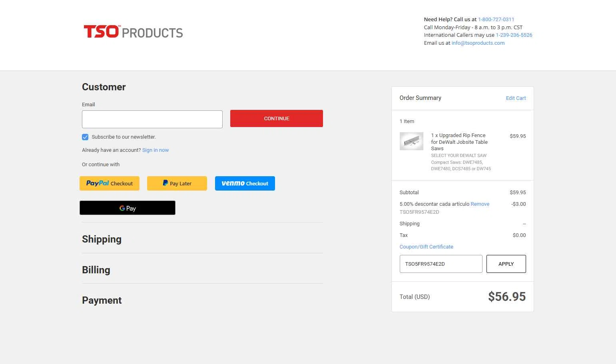
Task: Click the Order Summary heading
Action: [x=420, y=98]
